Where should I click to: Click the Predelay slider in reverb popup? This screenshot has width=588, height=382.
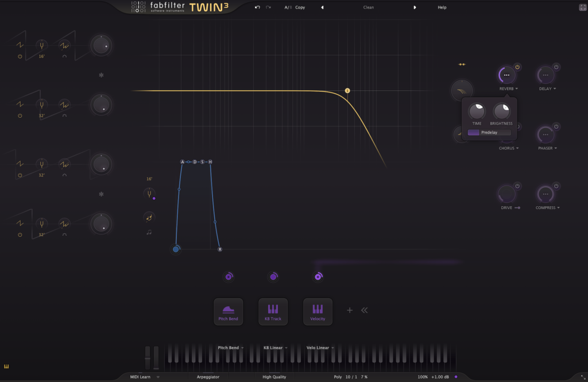coord(489,132)
